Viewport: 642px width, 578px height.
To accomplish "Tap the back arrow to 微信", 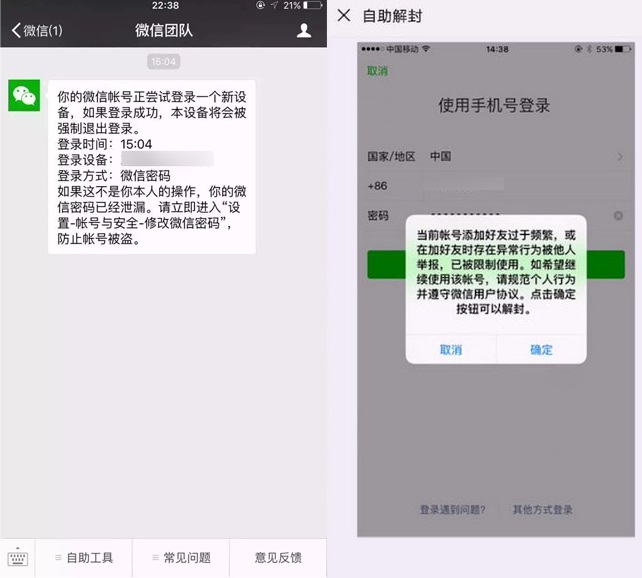I will pyautogui.click(x=35, y=30).
